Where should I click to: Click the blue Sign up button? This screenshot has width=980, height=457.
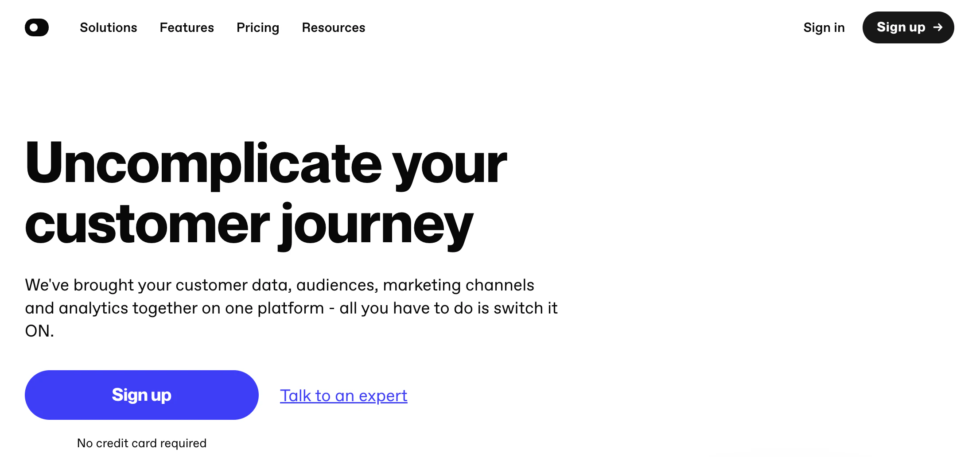click(142, 395)
